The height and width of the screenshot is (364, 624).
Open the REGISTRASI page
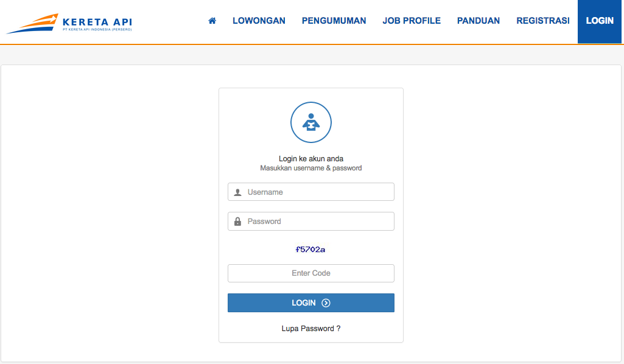[543, 21]
